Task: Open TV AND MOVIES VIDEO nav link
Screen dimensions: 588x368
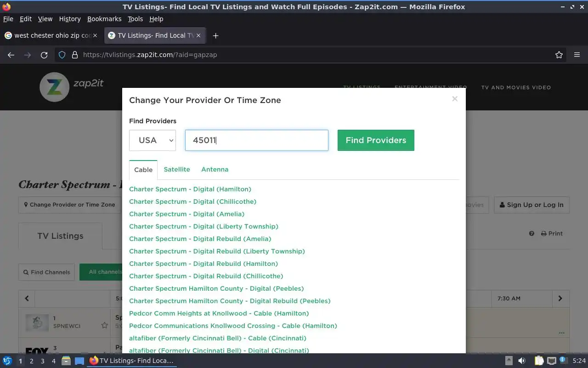Action: pyautogui.click(x=516, y=87)
